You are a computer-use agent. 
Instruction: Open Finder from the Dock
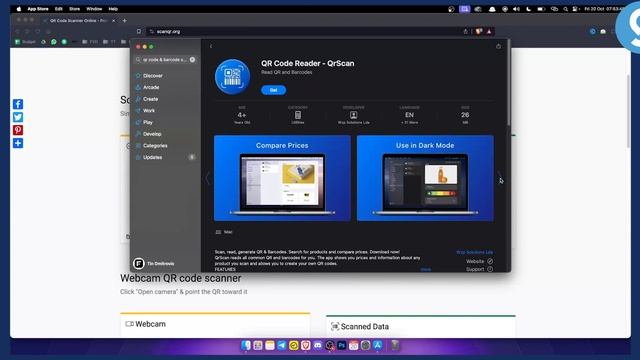246,346
